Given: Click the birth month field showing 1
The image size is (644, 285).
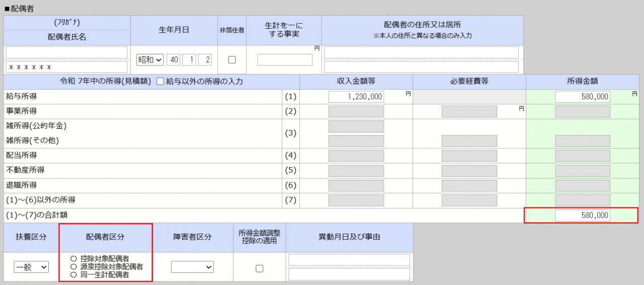Looking at the screenshot, I should [189, 59].
